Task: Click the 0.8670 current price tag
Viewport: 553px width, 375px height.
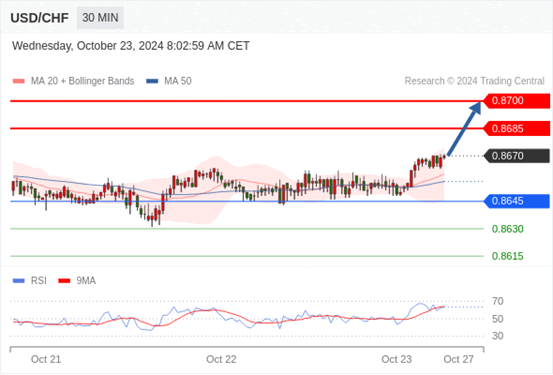Action: [x=516, y=156]
